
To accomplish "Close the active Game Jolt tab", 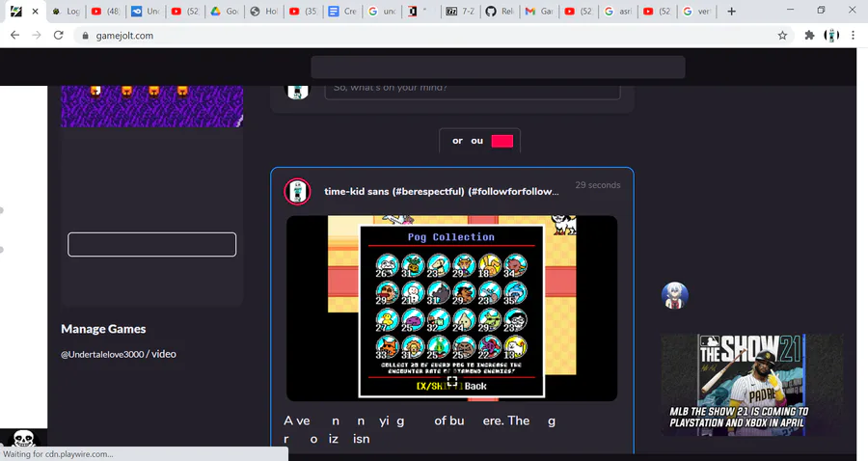I will [x=35, y=11].
